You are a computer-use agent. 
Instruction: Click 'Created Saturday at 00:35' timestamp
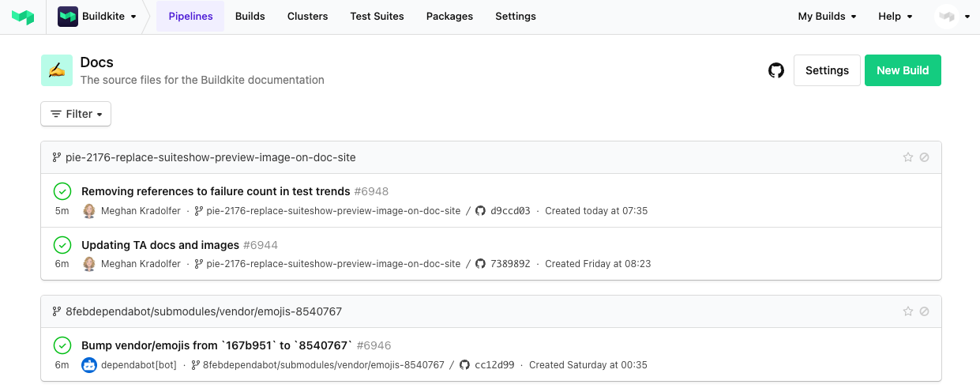(x=588, y=365)
